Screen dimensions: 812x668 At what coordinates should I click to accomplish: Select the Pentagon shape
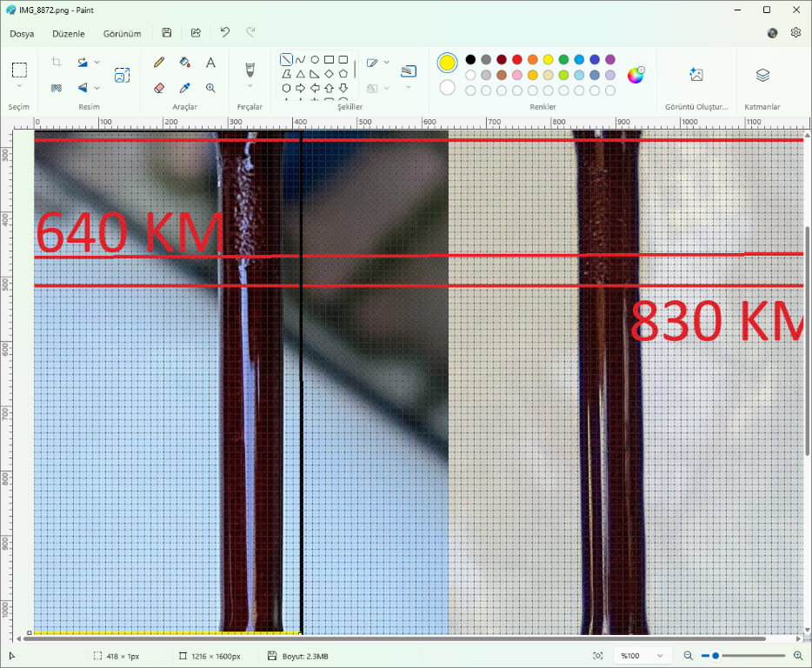pyautogui.click(x=343, y=74)
